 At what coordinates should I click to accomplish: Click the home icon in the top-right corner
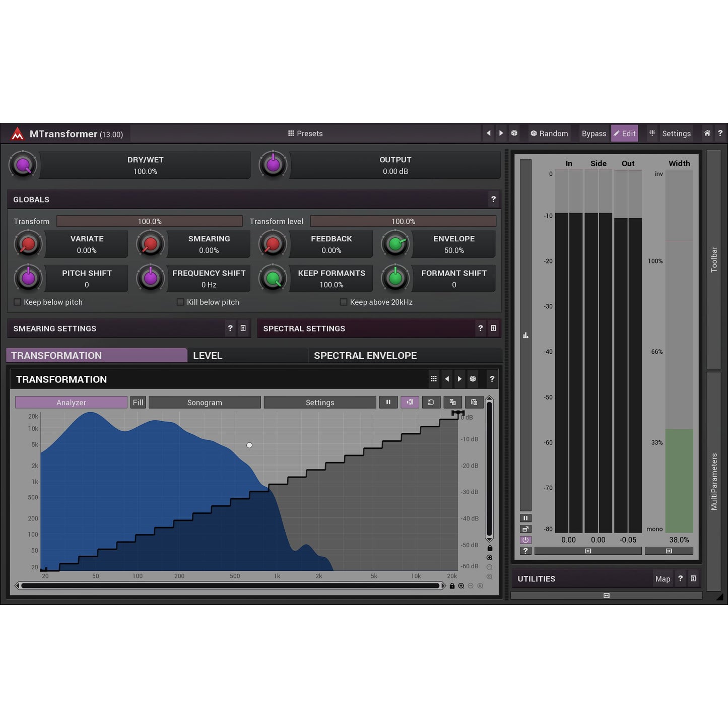(707, 133)
